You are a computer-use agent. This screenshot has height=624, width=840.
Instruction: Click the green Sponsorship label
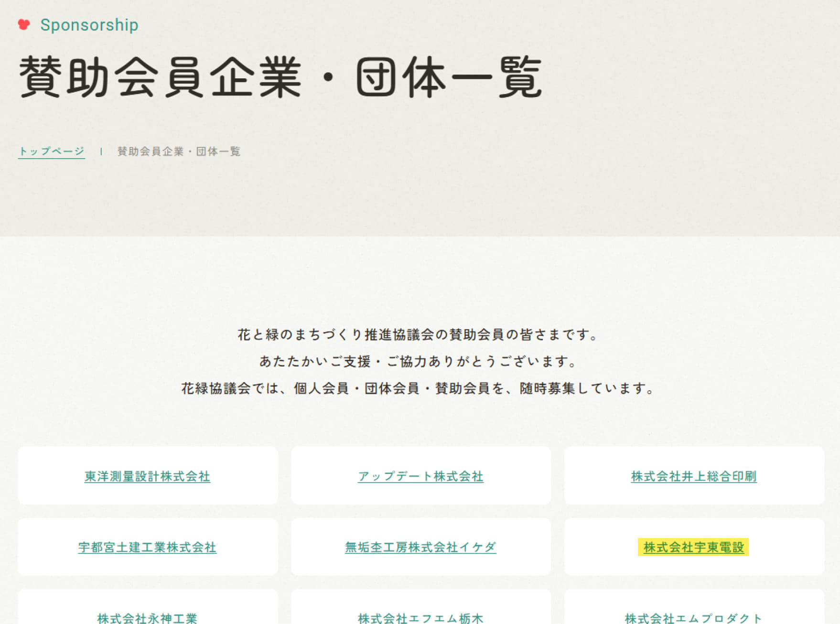[89, 25]
